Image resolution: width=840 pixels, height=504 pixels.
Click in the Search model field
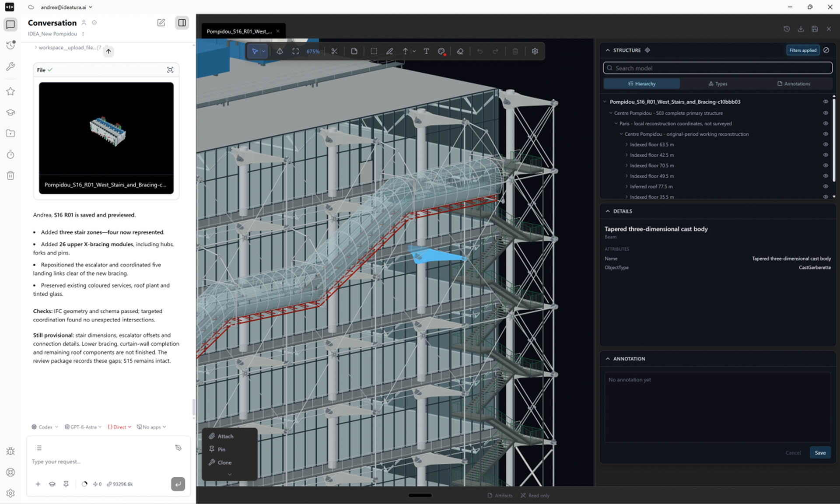717,68
